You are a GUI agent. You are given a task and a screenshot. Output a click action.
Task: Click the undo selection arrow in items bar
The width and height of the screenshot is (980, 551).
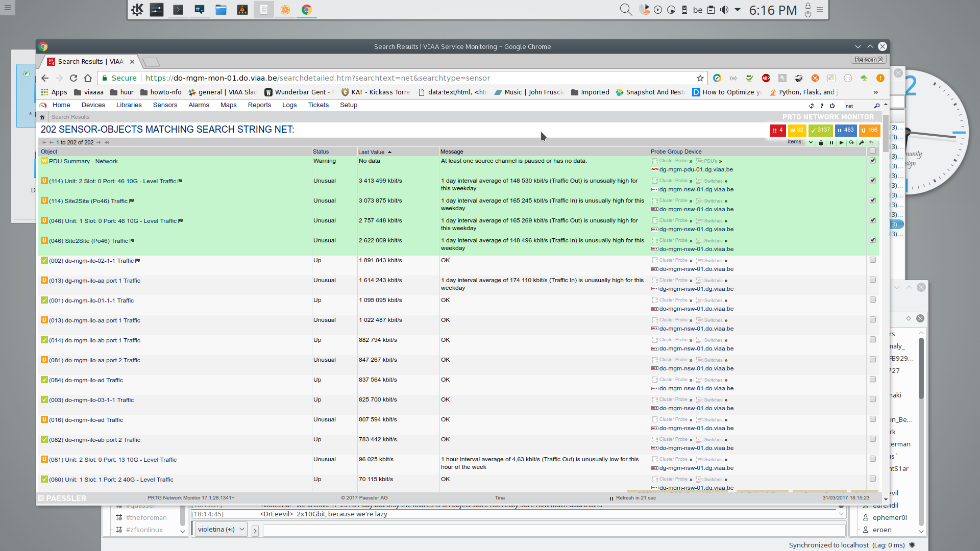871,143
